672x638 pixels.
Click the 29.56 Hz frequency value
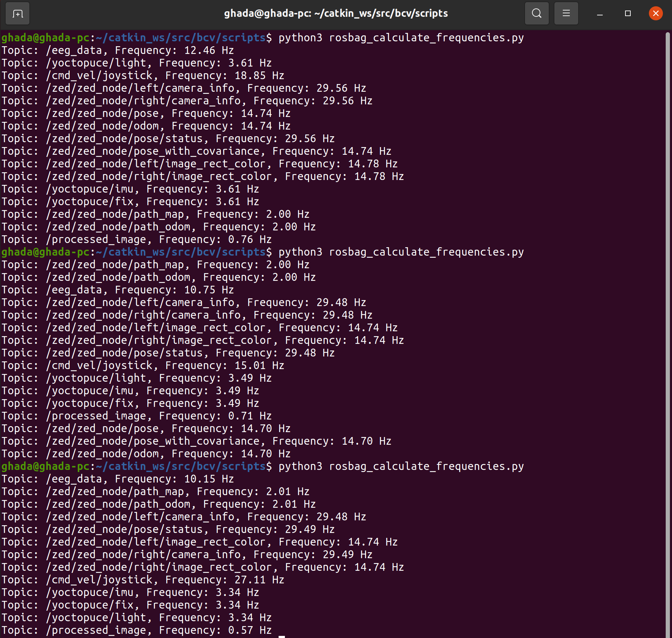[x=341, y=88]
